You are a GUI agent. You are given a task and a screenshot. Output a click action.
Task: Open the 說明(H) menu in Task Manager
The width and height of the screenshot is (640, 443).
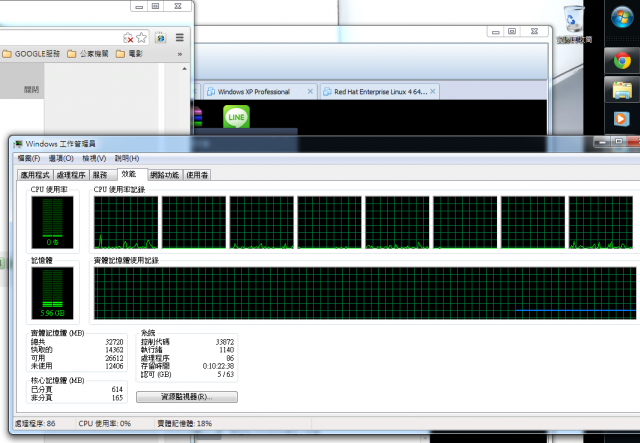(127, 158)
